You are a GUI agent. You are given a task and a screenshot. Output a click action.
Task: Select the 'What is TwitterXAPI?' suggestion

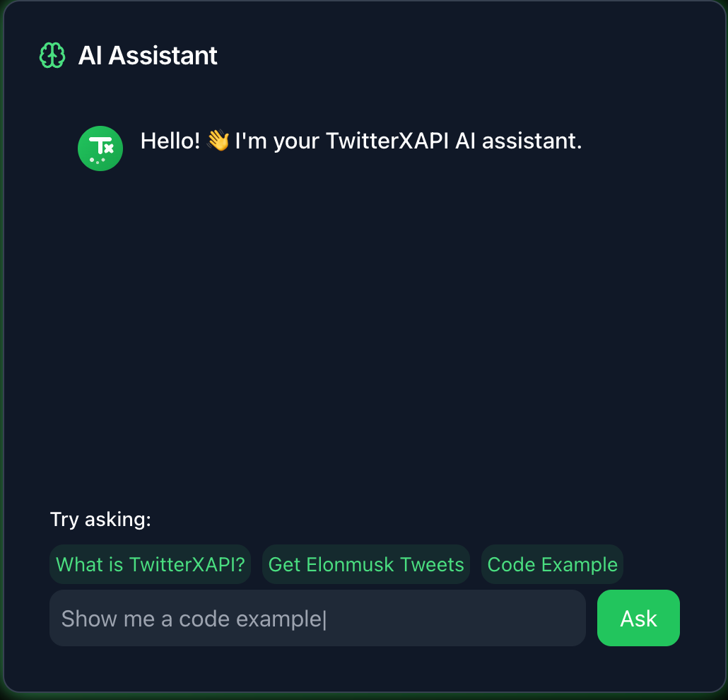pos(150,564)
